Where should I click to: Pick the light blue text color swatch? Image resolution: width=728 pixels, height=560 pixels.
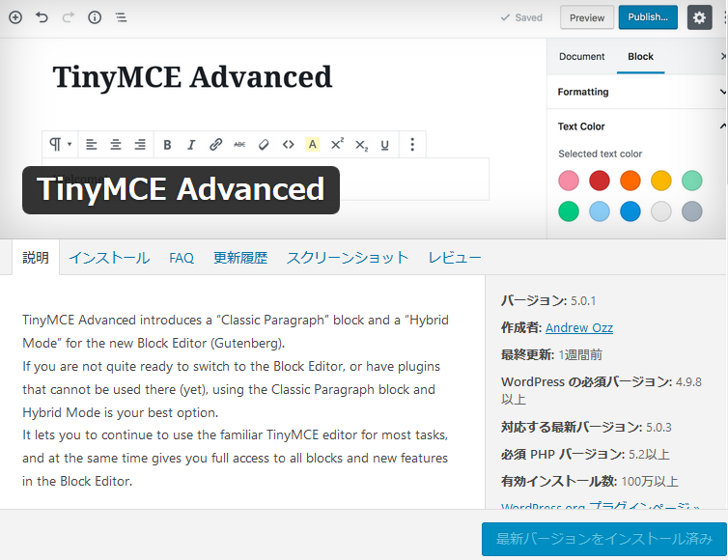600,211
